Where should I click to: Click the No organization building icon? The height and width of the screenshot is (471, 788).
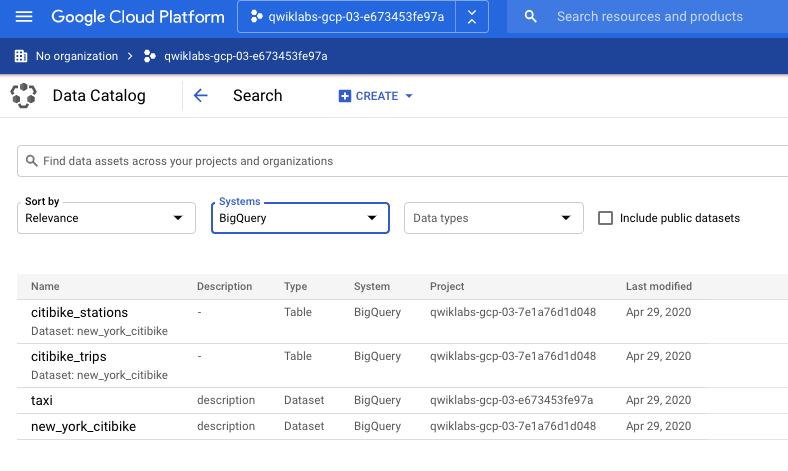(21, 56)
